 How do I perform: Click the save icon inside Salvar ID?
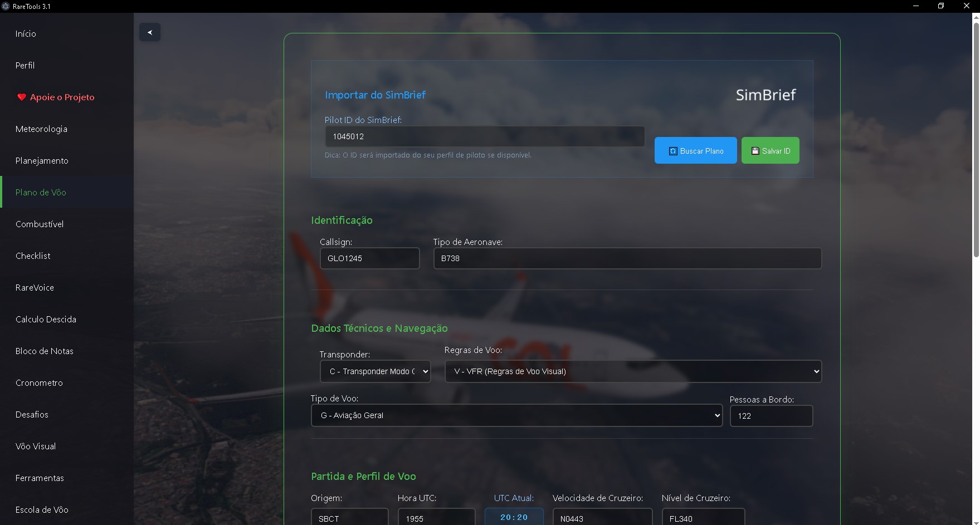point(755,150)
